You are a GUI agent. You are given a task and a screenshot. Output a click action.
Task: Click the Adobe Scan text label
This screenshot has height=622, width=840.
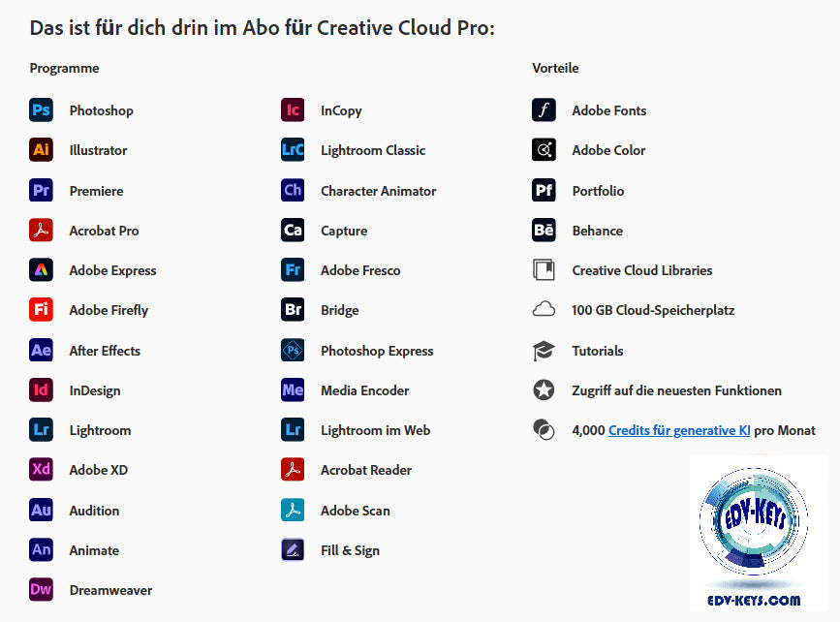pyautogui.click(x=356, y=511)
